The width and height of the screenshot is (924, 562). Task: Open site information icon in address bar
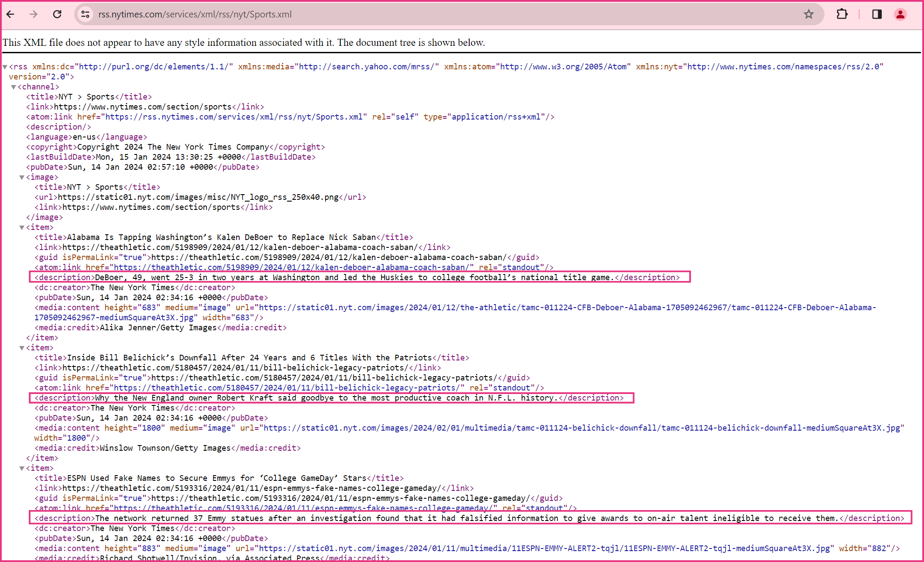(85, 14)
